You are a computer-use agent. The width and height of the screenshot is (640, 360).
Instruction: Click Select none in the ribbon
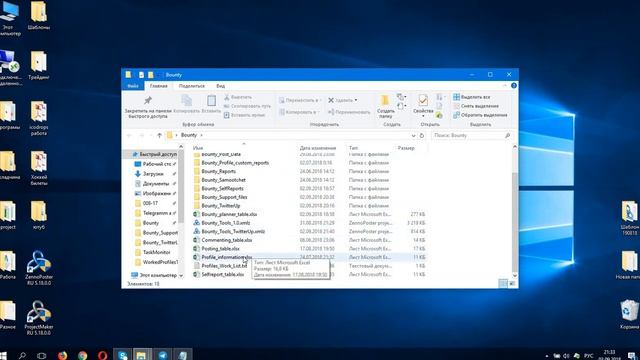[x=476, y=106]
